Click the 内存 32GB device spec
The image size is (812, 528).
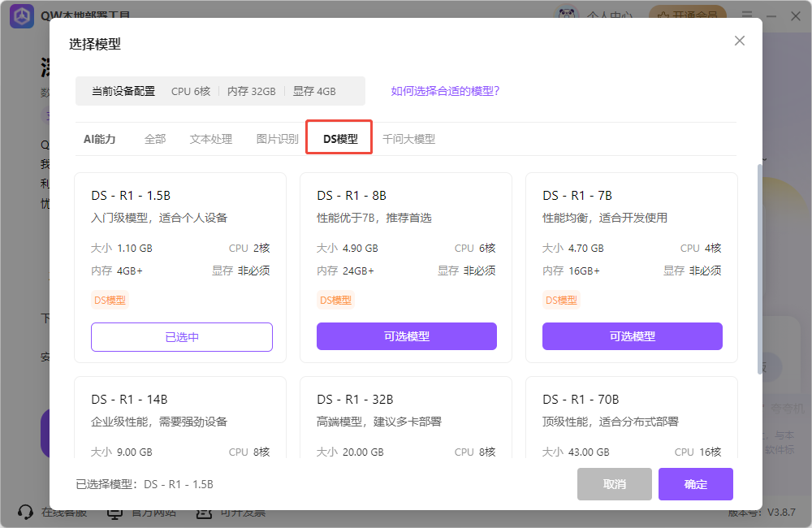(x=252, y=91)
